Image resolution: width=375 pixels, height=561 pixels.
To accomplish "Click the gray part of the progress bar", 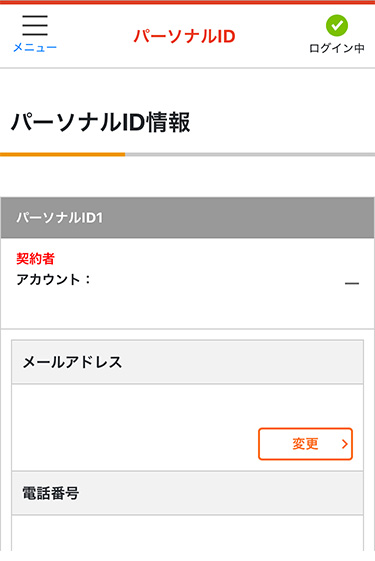I will click(250, 155).
